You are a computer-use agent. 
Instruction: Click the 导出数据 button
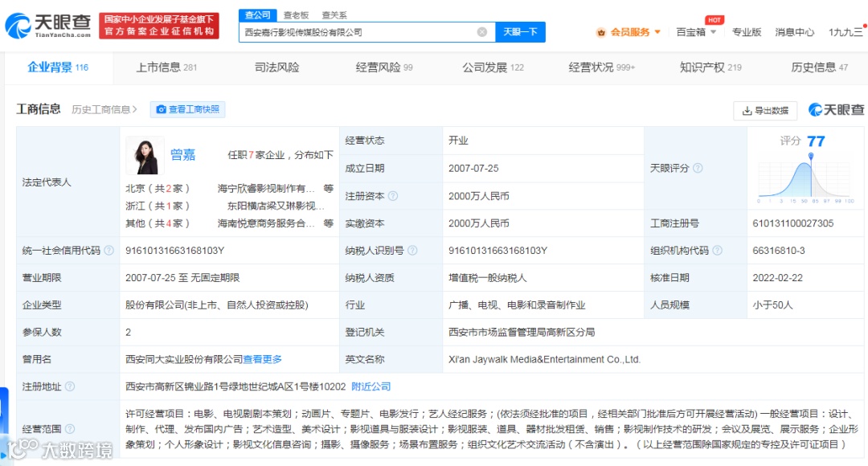[x=765, y=111]
